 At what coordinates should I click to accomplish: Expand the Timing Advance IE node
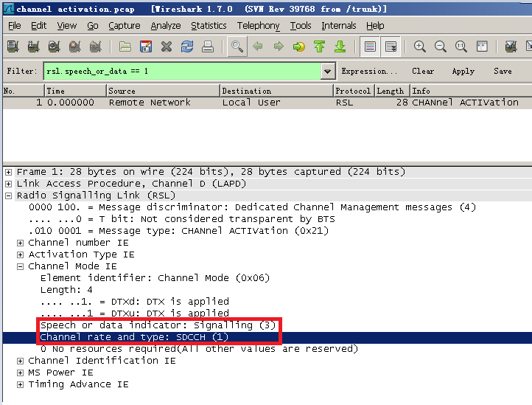[x=21, y=384]
